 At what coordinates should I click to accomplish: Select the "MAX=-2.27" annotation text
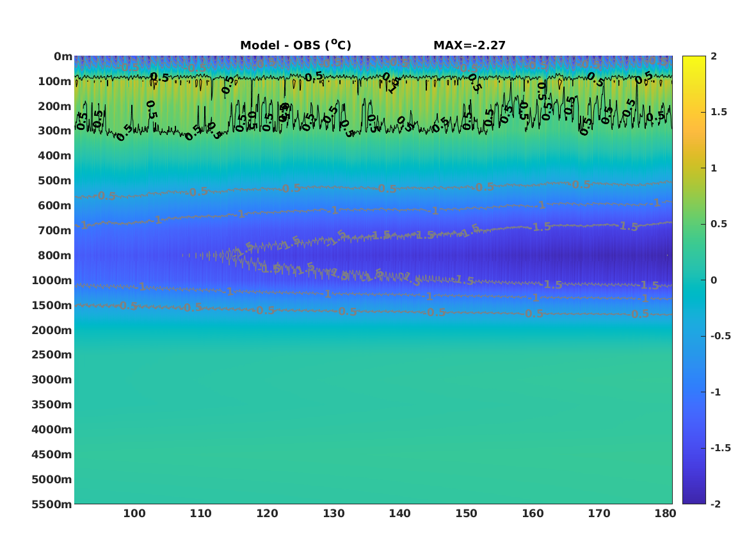click(469, 45)
